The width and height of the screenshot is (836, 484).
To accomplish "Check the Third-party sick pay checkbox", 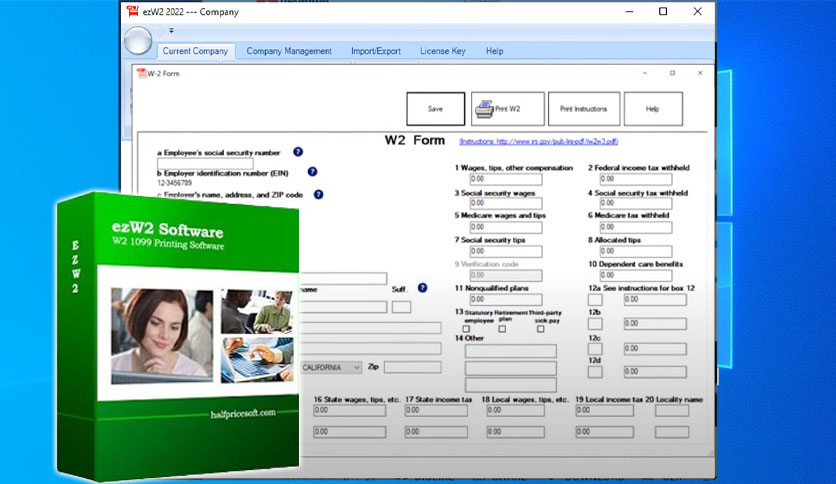I will (x=541, y=329).
